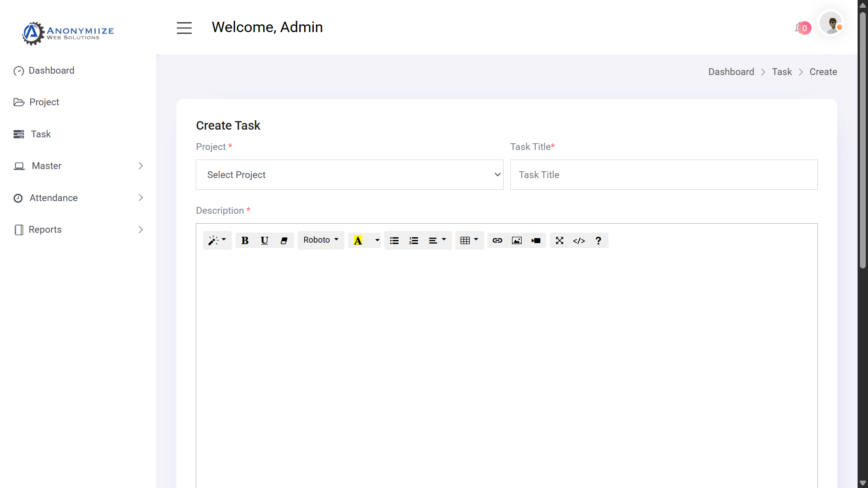868x488 pixels.
Task: Click the page scrollbar down arrow
Action: pos(863,483)
